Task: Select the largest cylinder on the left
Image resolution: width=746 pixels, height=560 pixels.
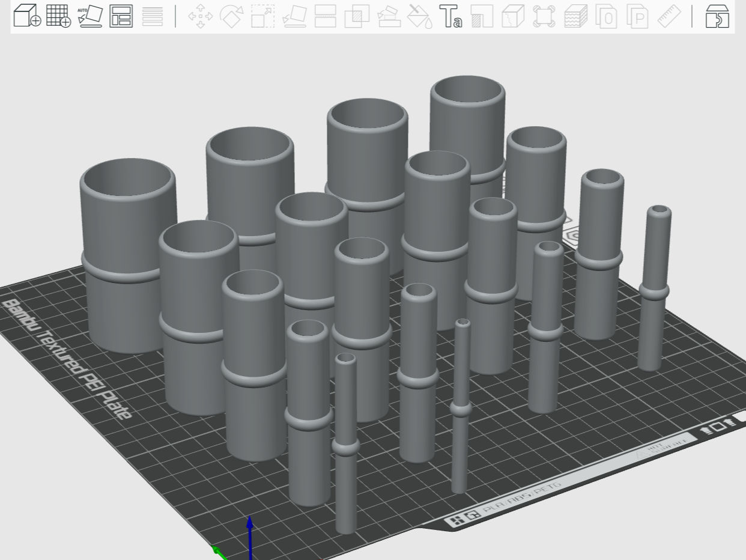Action: 128,255
